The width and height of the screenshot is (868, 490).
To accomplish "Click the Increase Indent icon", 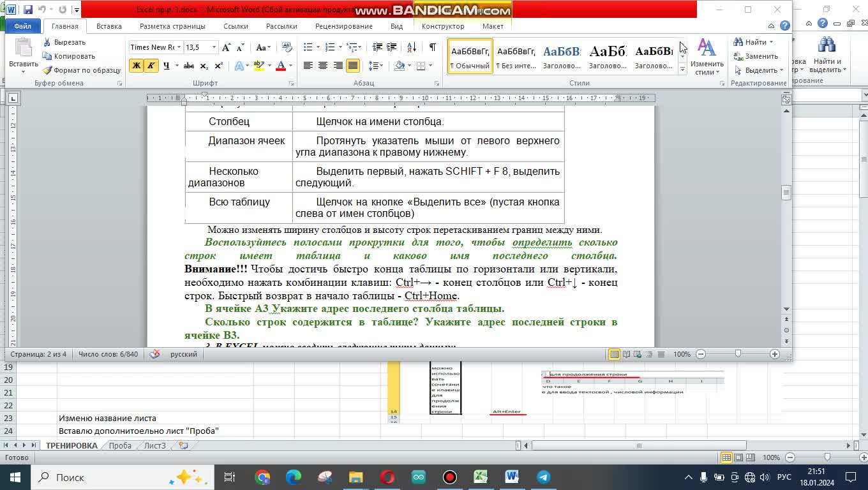I will [391, 47].
